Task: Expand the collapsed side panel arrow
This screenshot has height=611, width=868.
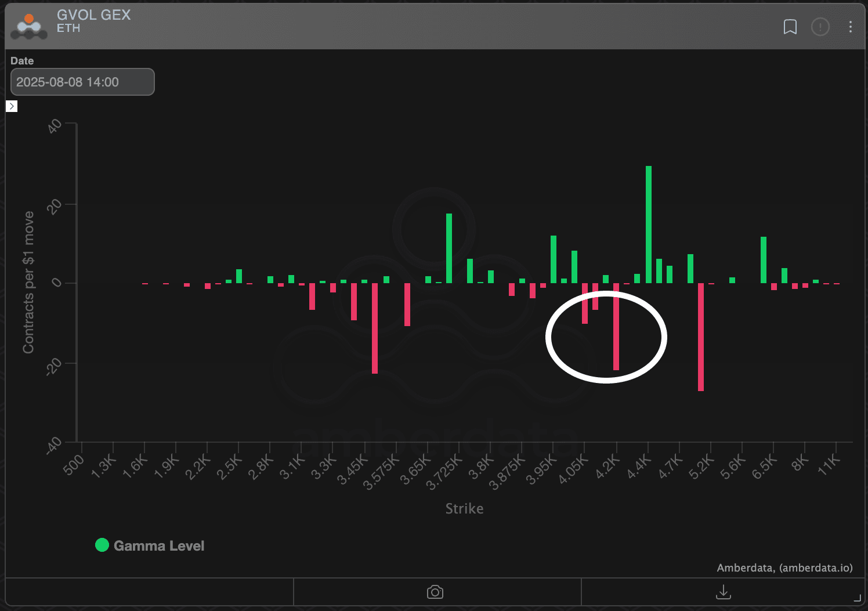Action: tap(12, 106)
